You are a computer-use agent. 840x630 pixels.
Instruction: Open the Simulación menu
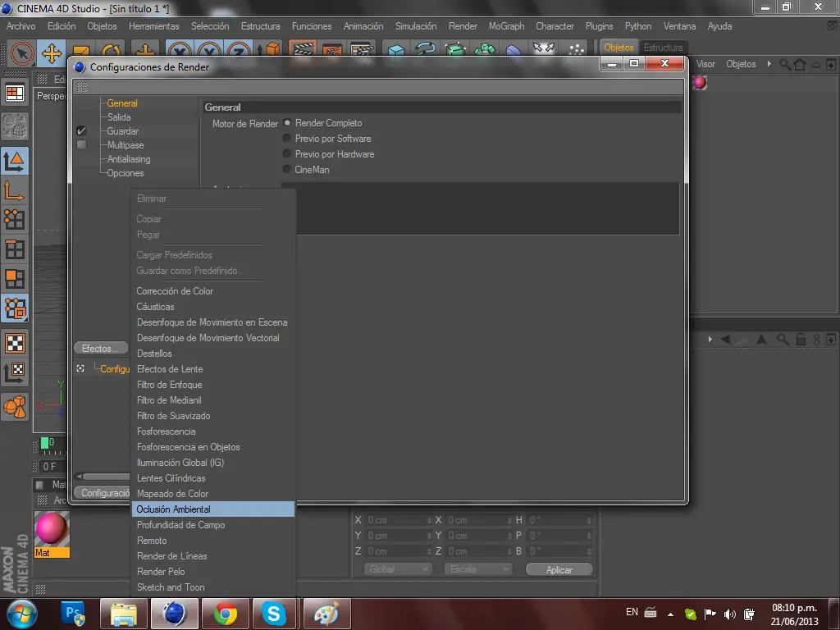tap(416, 26)
